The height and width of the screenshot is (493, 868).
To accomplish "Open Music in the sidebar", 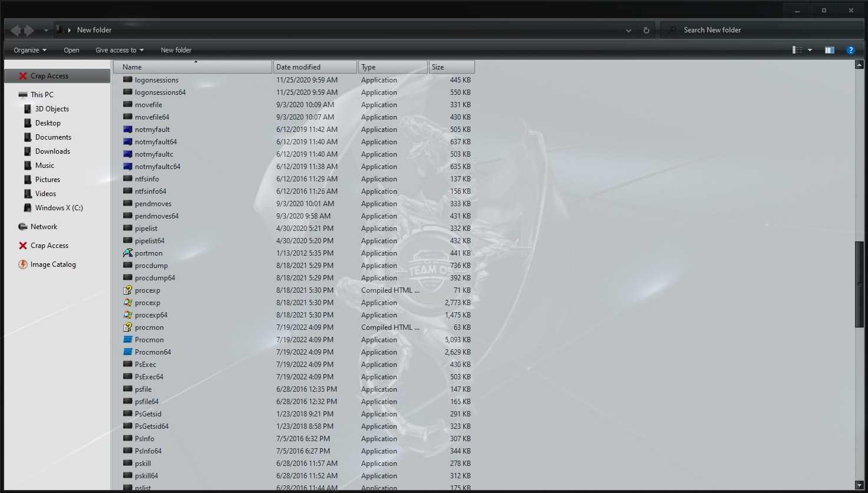I will point(44,166).
